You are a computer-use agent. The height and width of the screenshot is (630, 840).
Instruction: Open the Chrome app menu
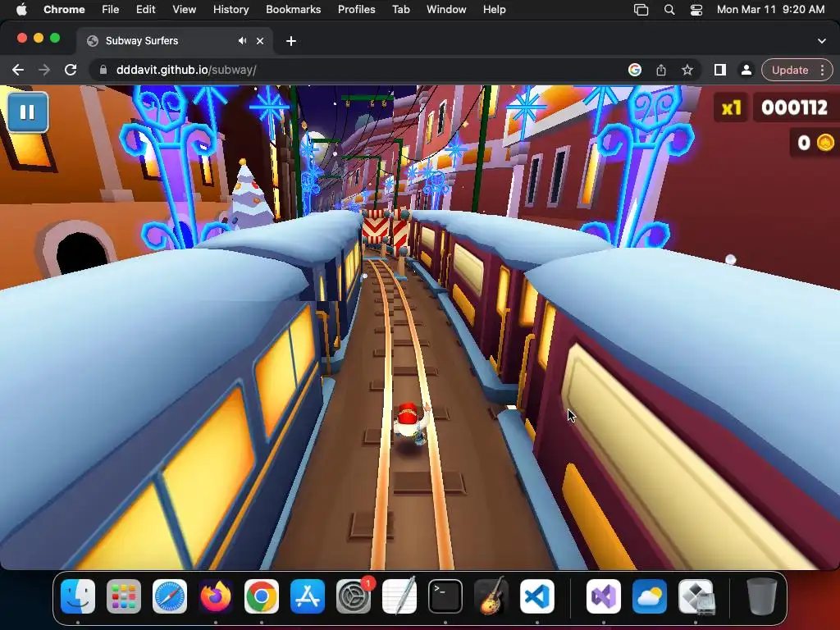pos(64,9)
